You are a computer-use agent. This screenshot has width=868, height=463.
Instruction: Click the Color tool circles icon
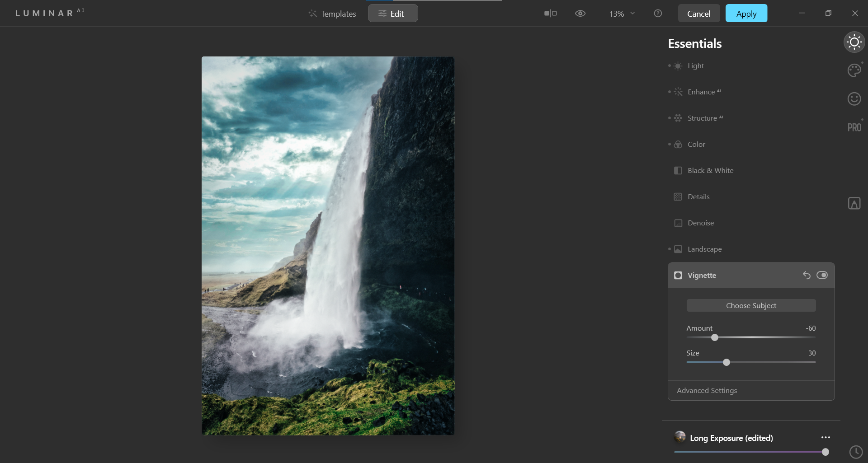[678, 145]
